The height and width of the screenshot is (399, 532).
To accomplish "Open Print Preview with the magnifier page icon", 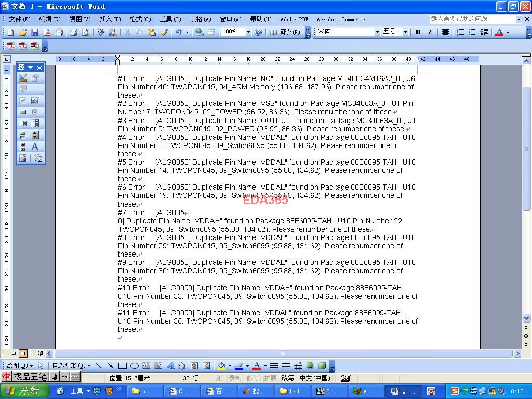I will pyautogui.click(x=86, y=32).
